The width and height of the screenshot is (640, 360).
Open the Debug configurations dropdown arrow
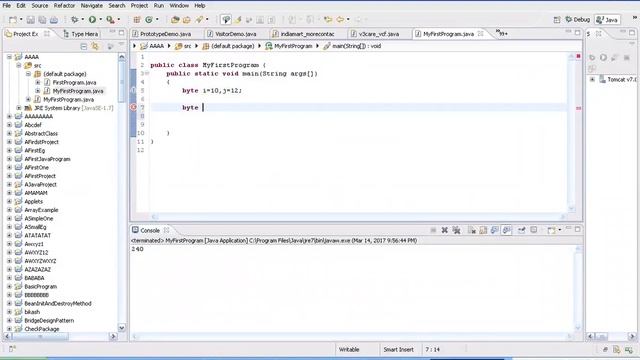point(82,20)
